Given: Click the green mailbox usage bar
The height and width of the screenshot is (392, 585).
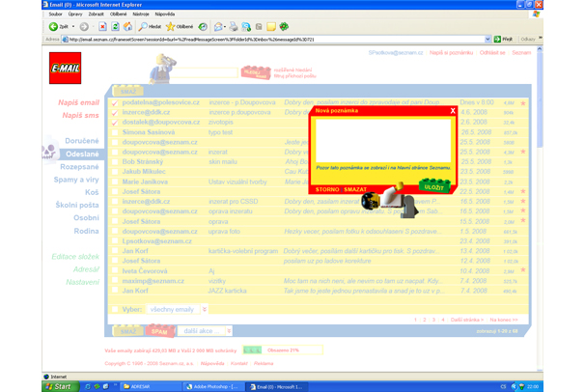Looking at the screenshot, I should 252,350.
